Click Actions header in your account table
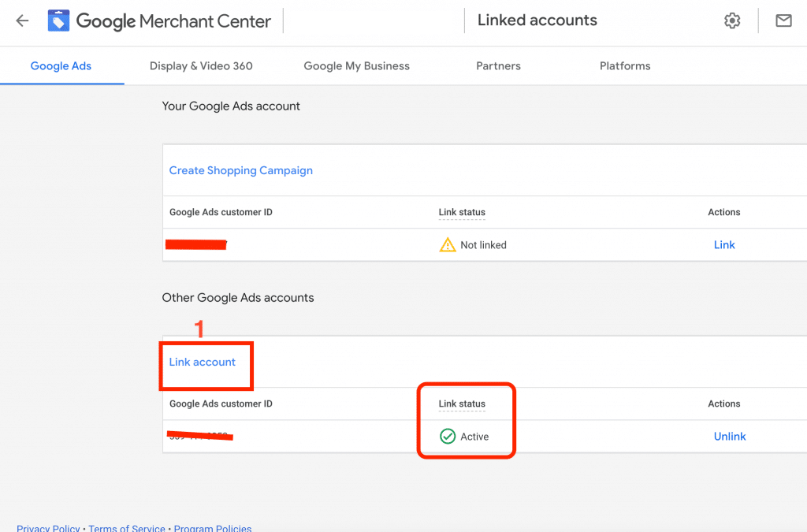The width and height of the screenshot is (807, 532). click(723, 212)
